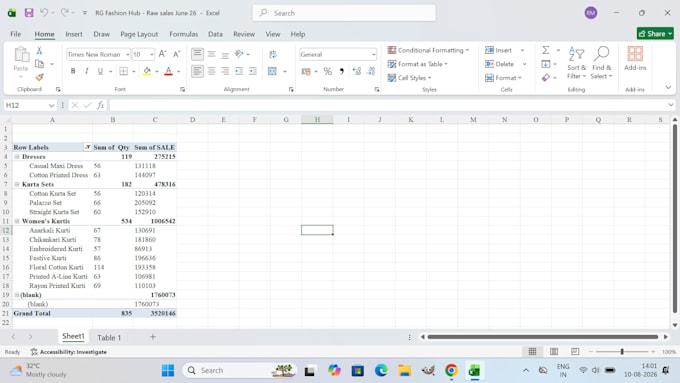The image size is (680, 383).
Task: Open Format as Table dropdown
Action: [x=418, y=64]
